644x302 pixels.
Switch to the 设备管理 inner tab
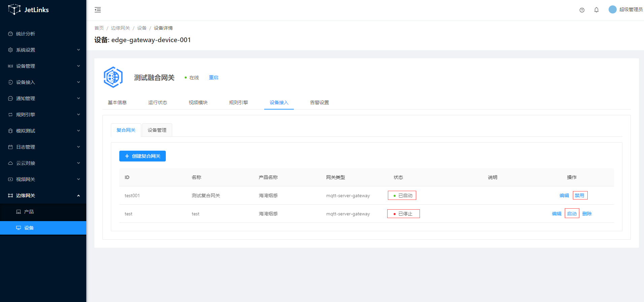pyautogui.click(x=157, y=130)
